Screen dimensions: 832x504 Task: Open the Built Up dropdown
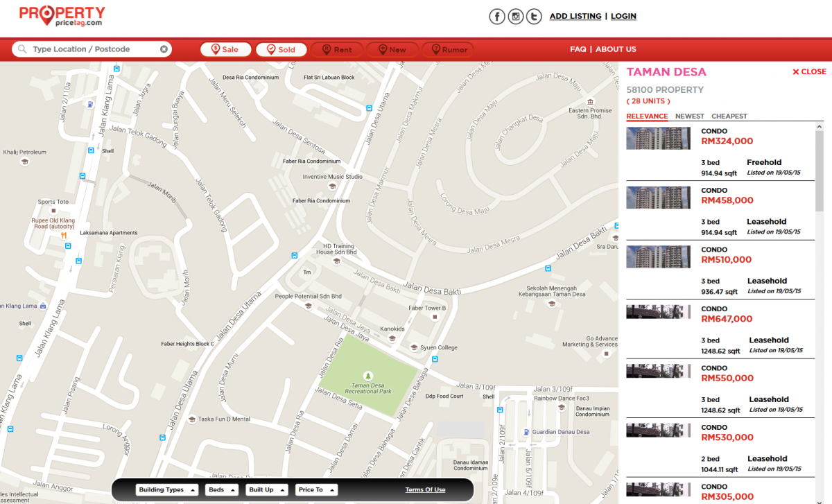coord(267,489)
